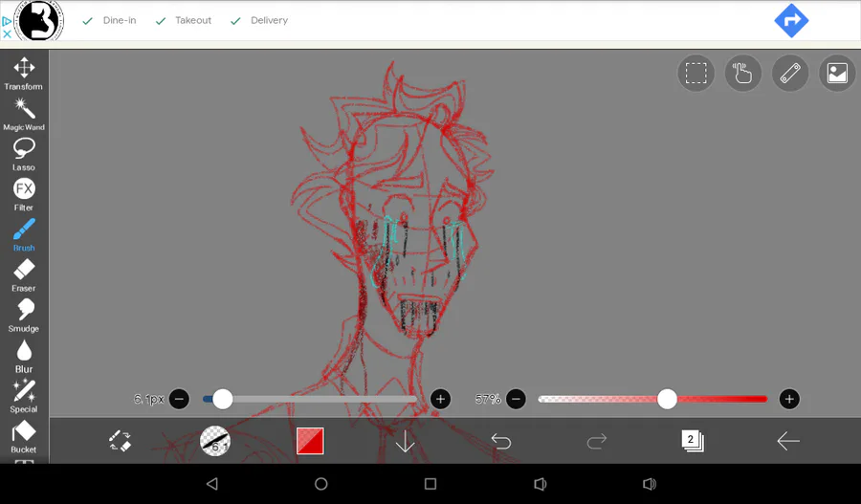Undo the last stroke
The height and width of the screenshot is (504, 861).
point(500,441)
